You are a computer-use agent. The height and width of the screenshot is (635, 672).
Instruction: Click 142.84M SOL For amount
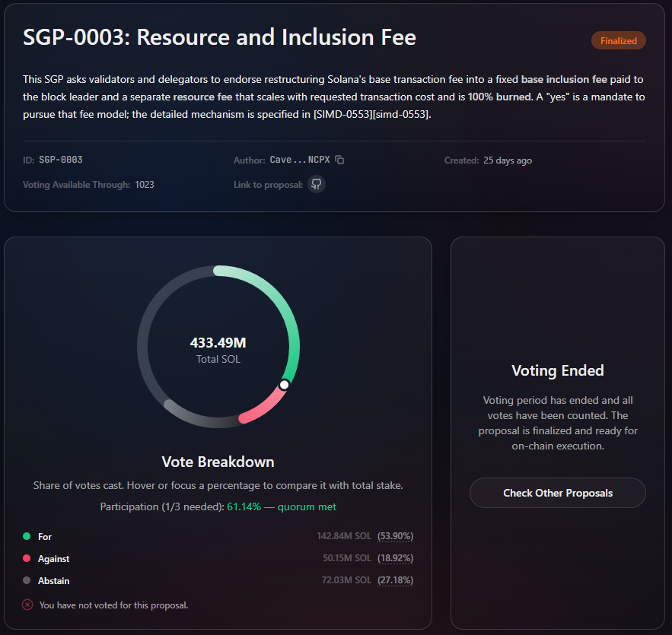point(344,536)
